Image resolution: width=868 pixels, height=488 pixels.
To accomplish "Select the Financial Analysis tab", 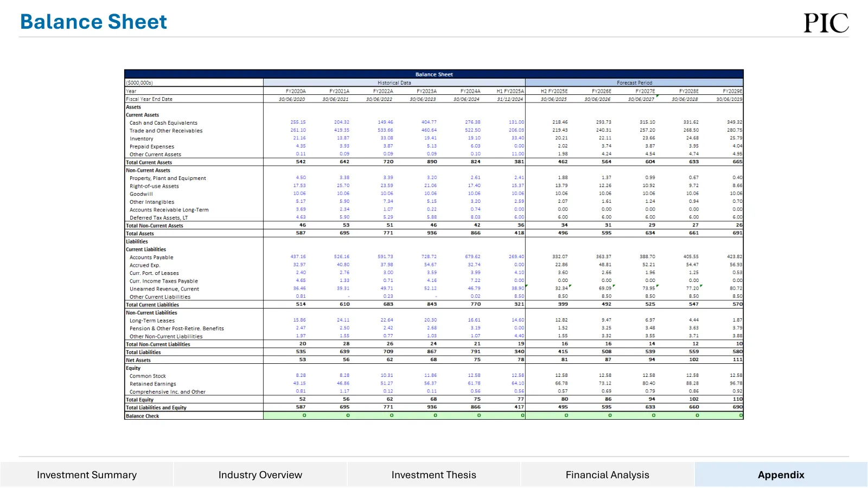I will tap(608, 474).
